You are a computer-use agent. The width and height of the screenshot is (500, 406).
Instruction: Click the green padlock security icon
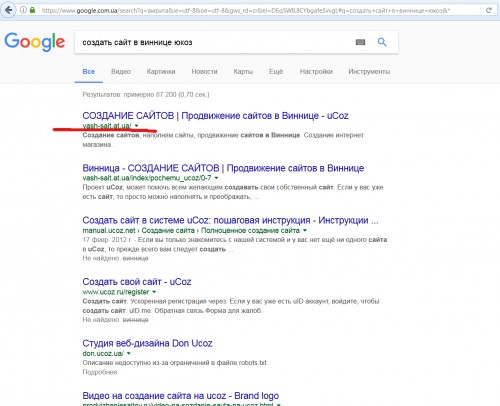point(32,10)
